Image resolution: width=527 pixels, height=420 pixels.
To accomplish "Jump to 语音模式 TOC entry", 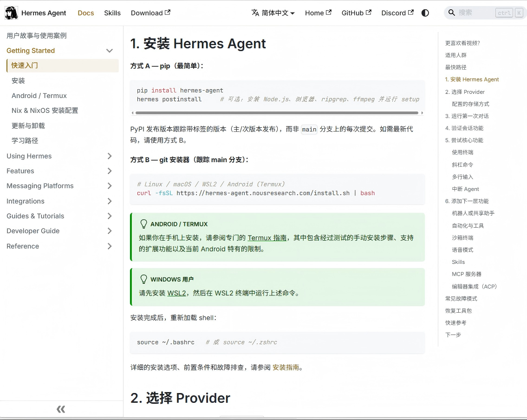I will click(462, 250).
